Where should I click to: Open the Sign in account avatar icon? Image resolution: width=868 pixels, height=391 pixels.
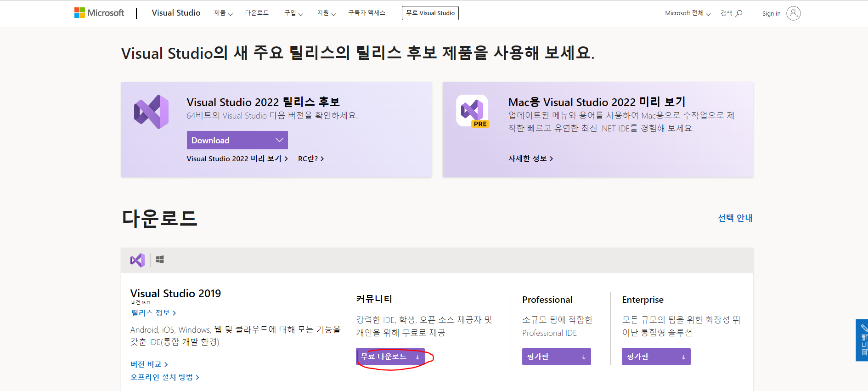793,13
